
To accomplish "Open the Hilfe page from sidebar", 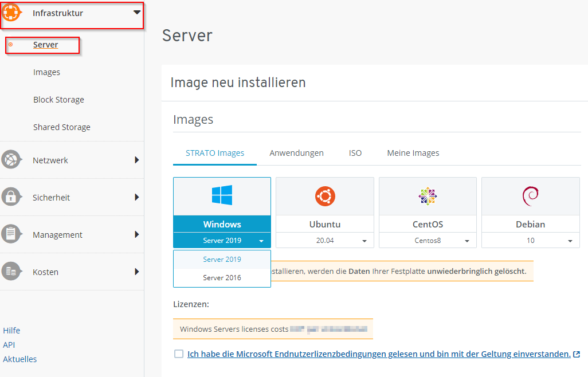I will (11, 330).
